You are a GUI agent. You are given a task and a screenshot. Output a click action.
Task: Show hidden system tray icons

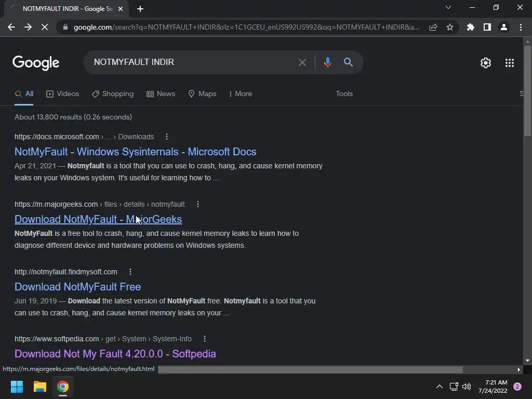(440, 387)
